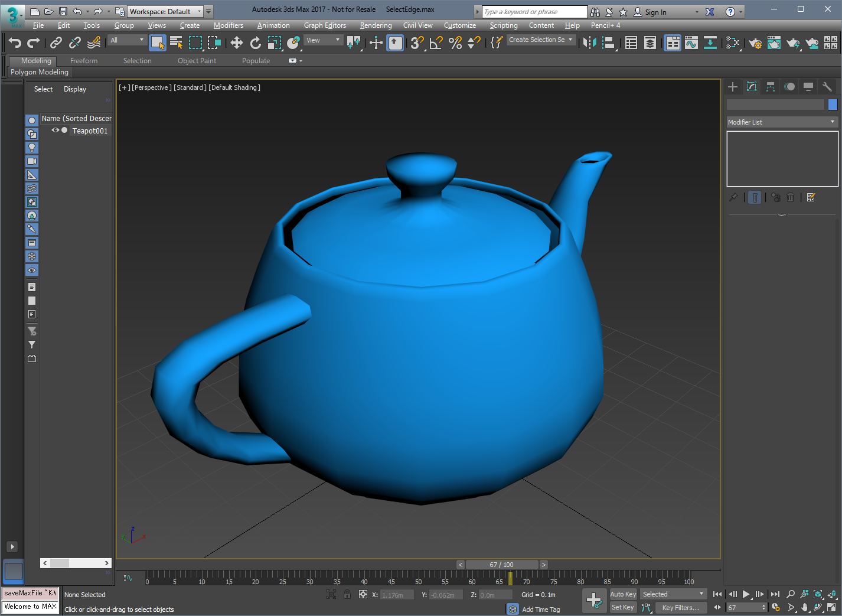Switch to the Hierarchy command panel
Image resolution: width=842 pixels, height=616 pixels.
click(771, 87)
